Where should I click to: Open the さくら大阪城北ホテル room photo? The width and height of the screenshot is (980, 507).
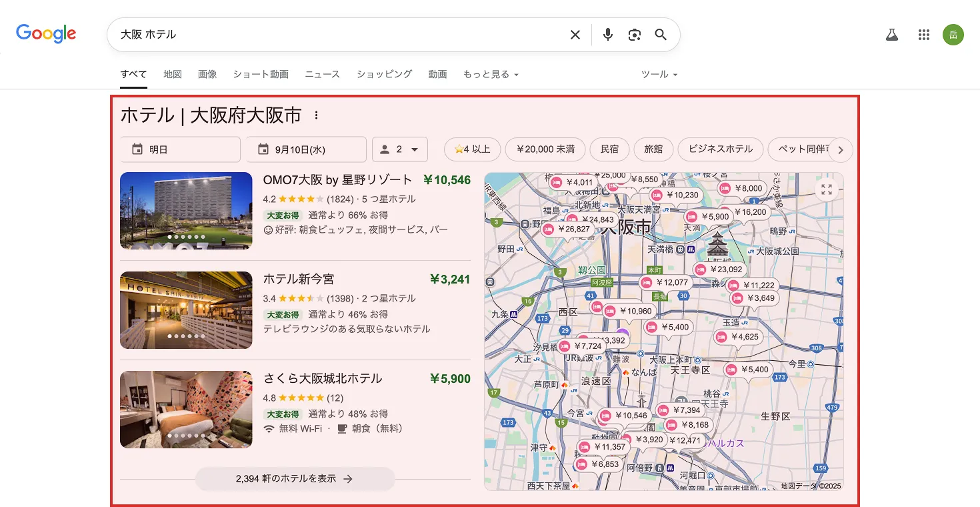click(x=186, y=410)
